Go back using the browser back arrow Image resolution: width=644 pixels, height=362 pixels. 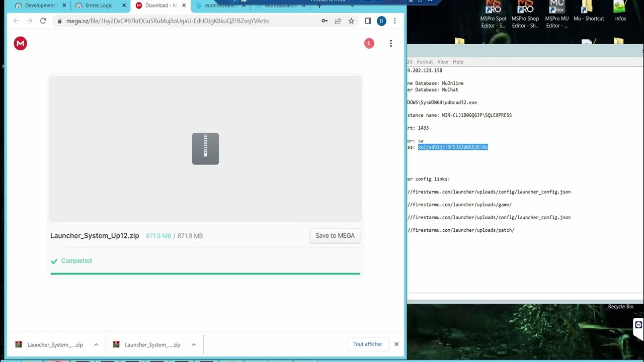tap(16, 21)
